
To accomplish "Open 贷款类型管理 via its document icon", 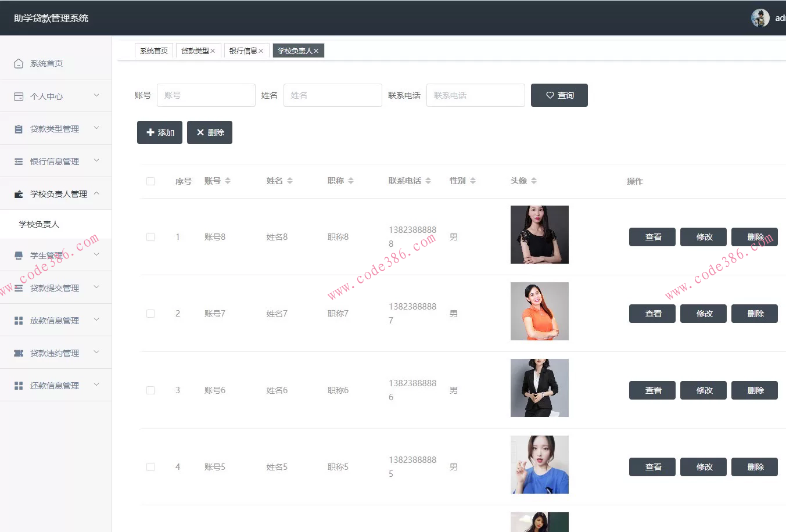I will [x=17, y=128].
